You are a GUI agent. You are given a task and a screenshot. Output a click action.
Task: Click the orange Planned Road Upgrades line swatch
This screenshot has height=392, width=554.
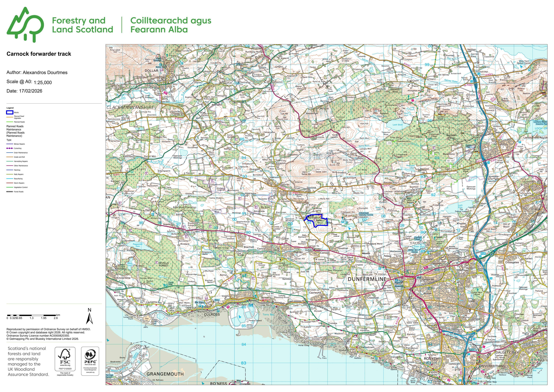(10, 117)
